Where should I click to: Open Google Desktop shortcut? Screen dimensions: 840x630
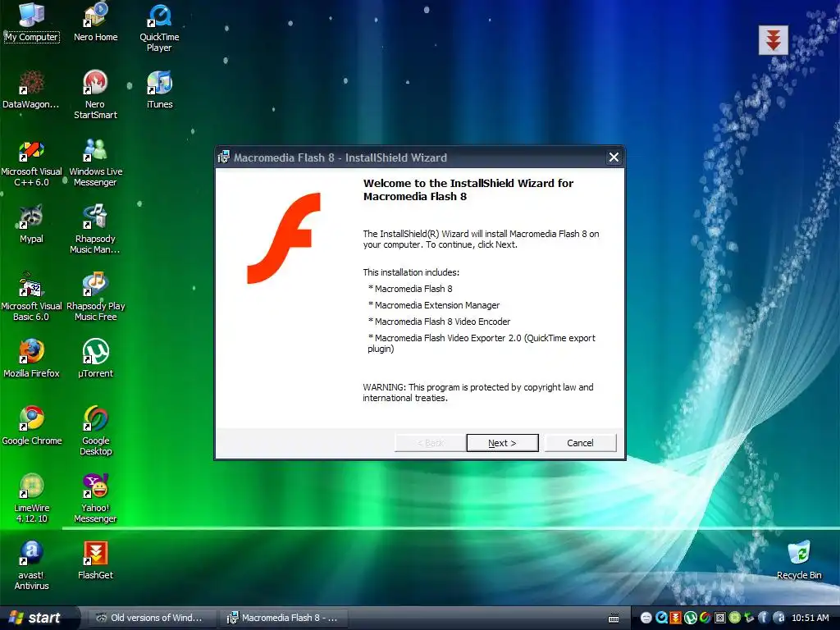pyautogui.click(x=95, y=431)
